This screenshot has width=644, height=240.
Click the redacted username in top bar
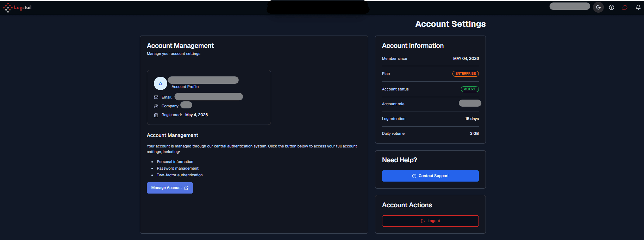click(570, 6)
